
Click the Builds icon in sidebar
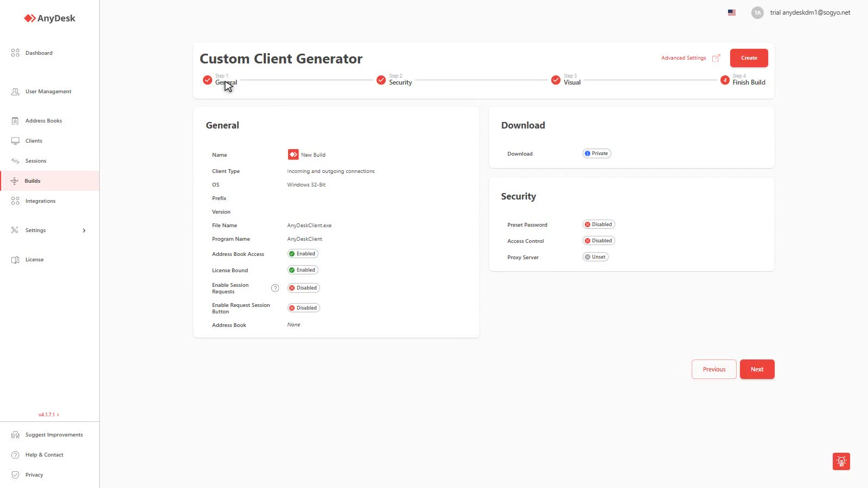click(x=15, y=181)
